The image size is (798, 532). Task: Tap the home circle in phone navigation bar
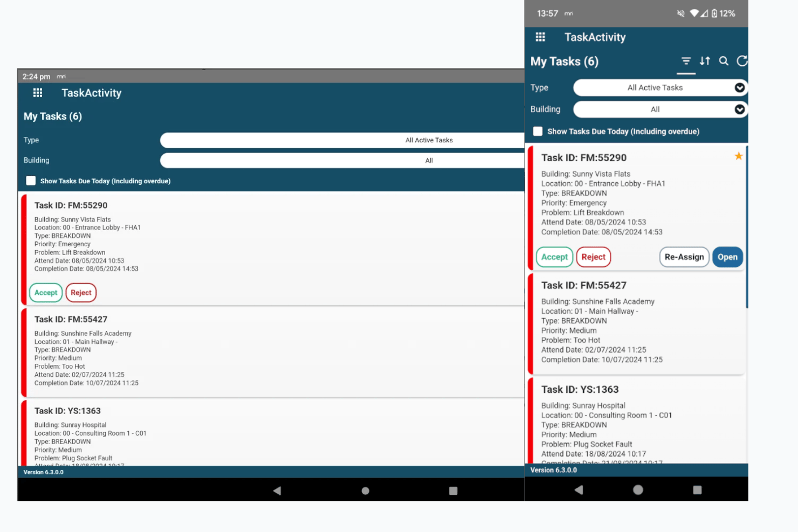638,489
